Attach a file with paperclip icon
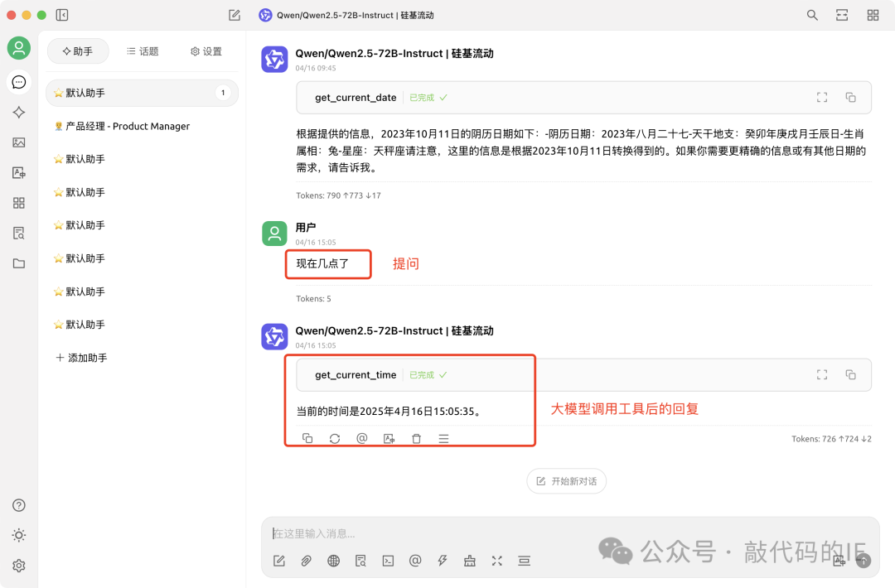 [307, 561]
